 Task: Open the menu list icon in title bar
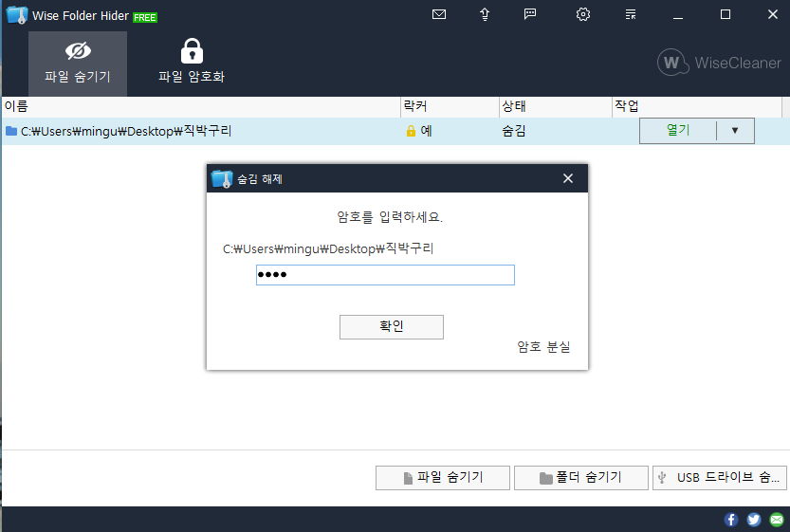[x=631, y=14]
